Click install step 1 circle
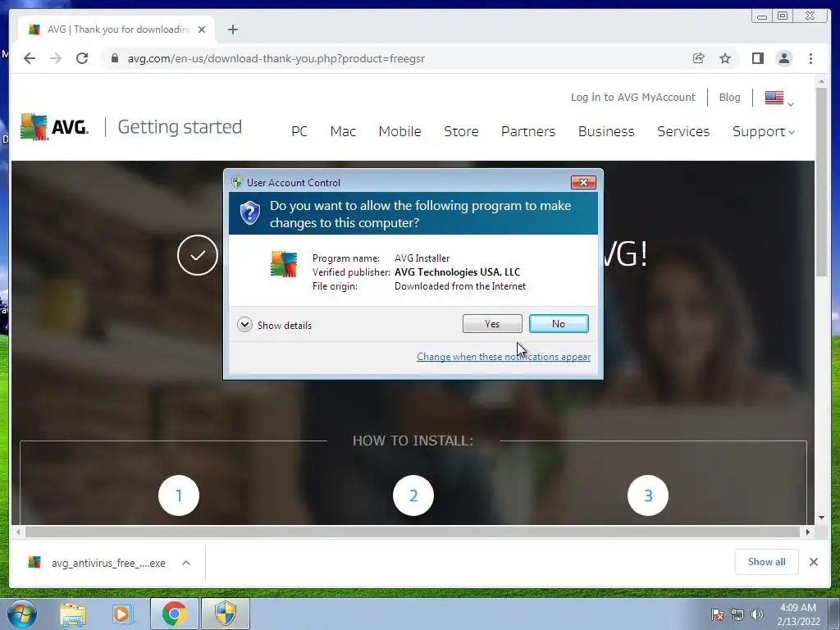The height and width of the screenshot is (630, 840). point(178,495)
